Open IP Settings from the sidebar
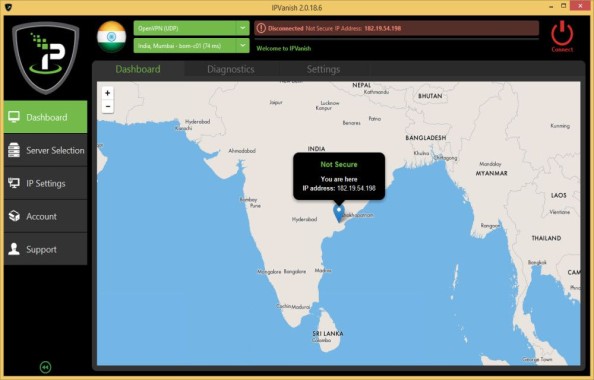594x380 pixels. pyautogui.click(x=45, y=183)
